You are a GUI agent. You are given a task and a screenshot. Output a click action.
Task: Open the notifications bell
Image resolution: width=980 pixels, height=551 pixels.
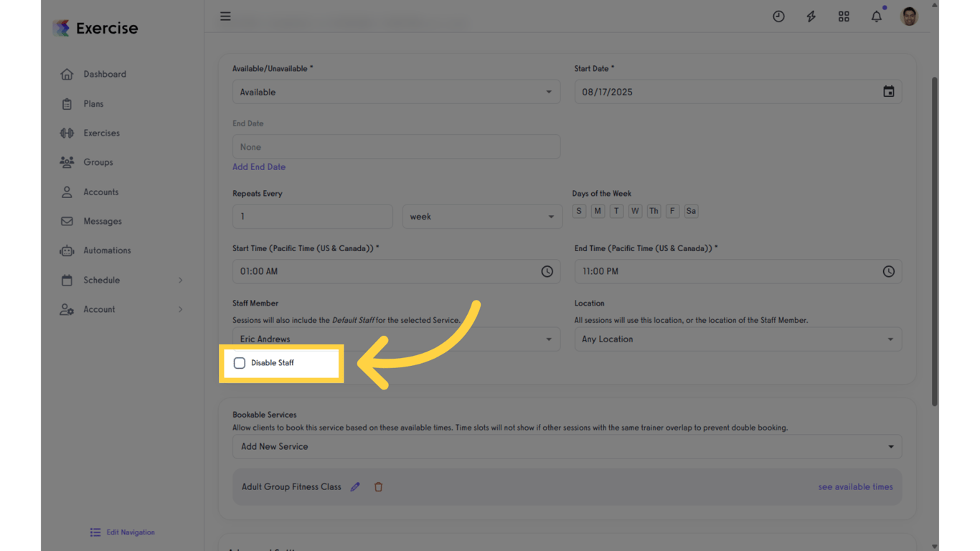coord(877,17)
